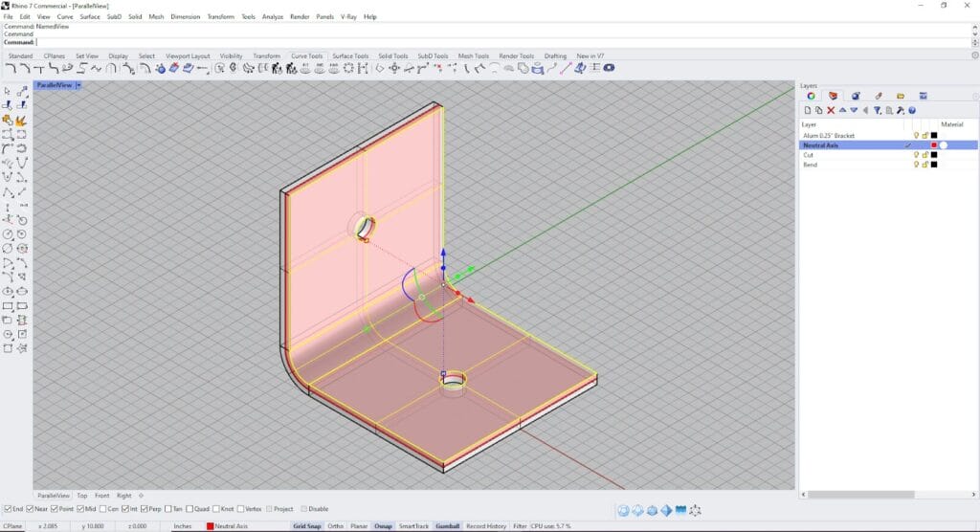Open the Inches units status bar pane

tap(182, 526)
